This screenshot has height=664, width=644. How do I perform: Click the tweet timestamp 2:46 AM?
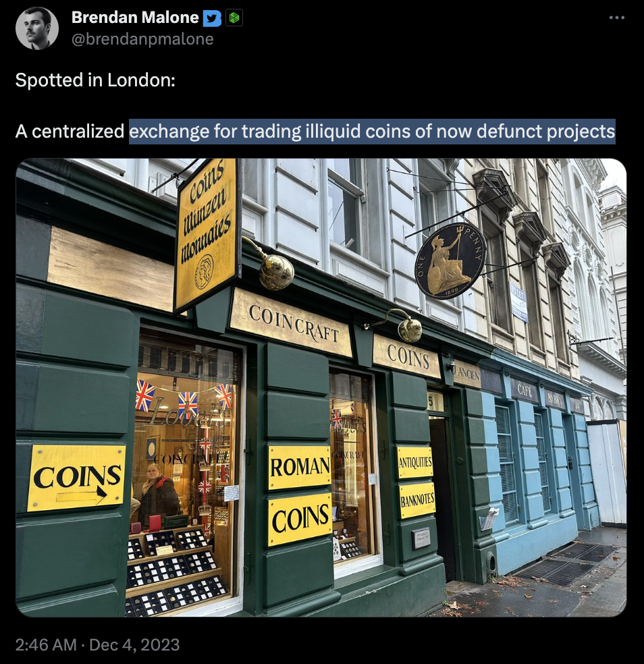coord(46,644)
